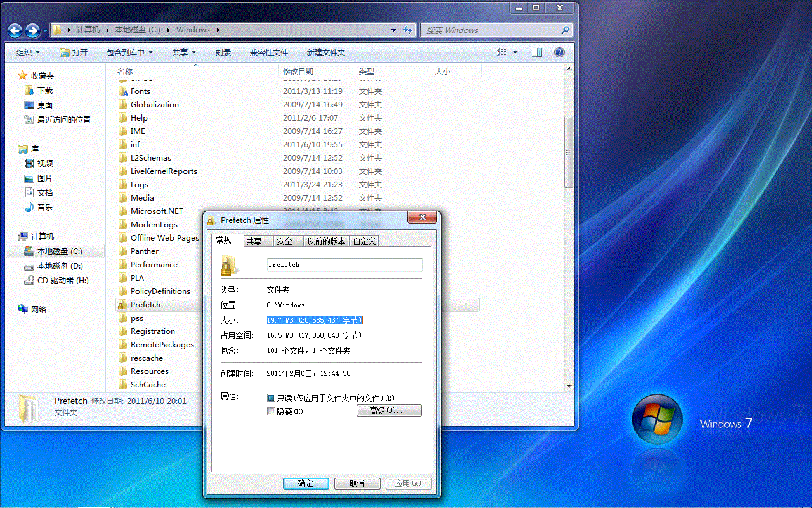Click the 打开 toolbar button

coord(74,52)
